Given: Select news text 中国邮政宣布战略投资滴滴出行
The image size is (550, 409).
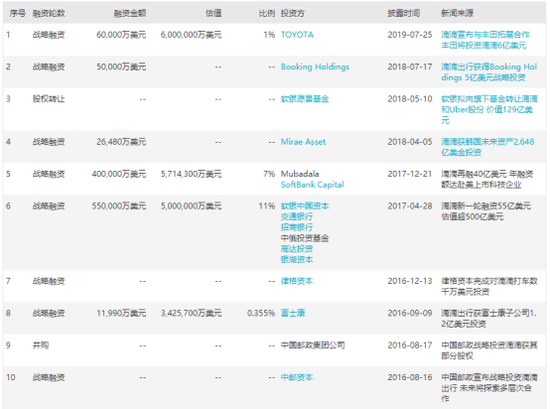Looking at the screenshot, I should 489,388.
